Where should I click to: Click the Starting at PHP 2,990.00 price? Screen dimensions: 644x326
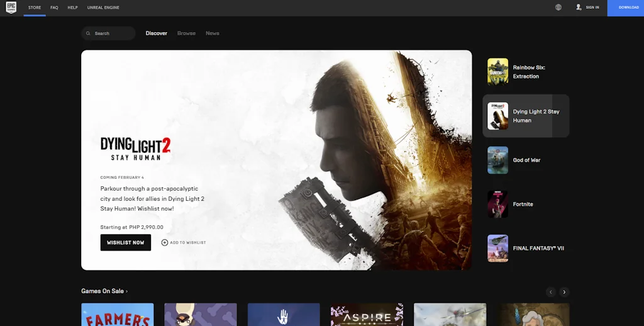click(x=132, y=227)
